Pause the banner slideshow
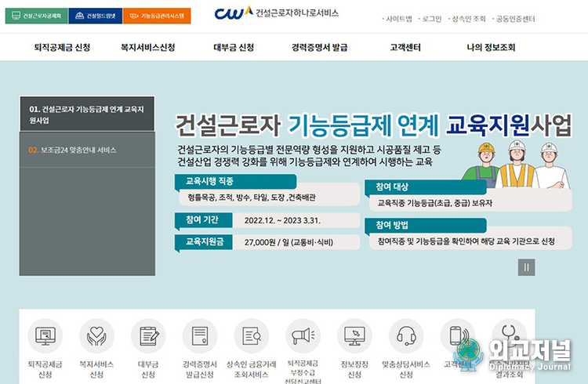 click(526, 267)
